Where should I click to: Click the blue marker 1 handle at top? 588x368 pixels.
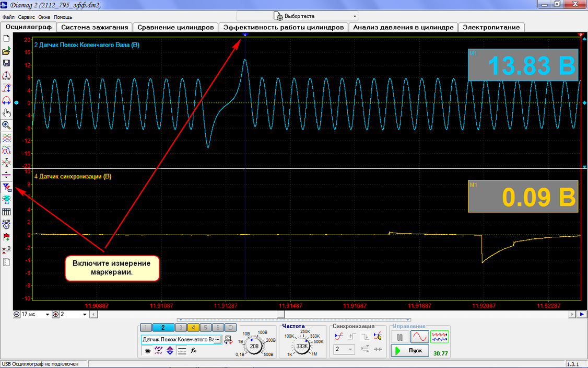point(245,34)
